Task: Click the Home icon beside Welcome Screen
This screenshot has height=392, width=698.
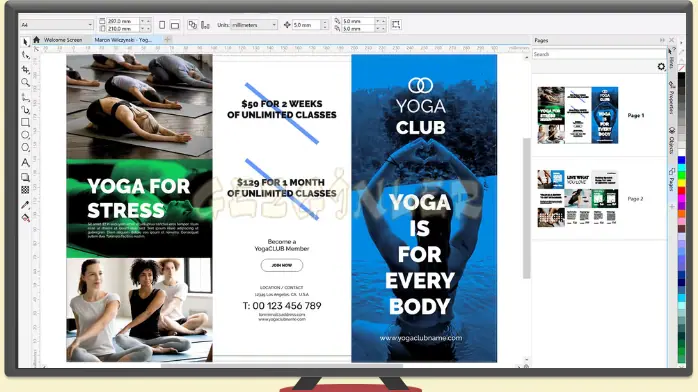Action: point(37,40)
